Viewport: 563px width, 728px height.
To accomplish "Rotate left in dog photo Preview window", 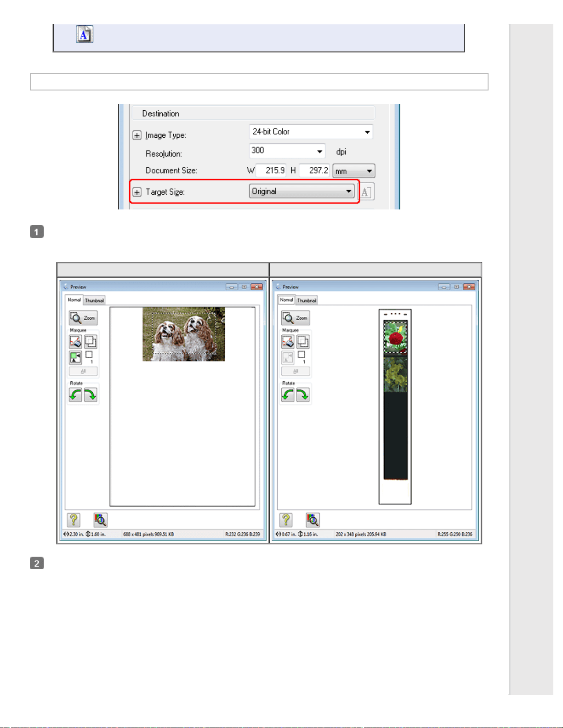I will tap(75, 395).
